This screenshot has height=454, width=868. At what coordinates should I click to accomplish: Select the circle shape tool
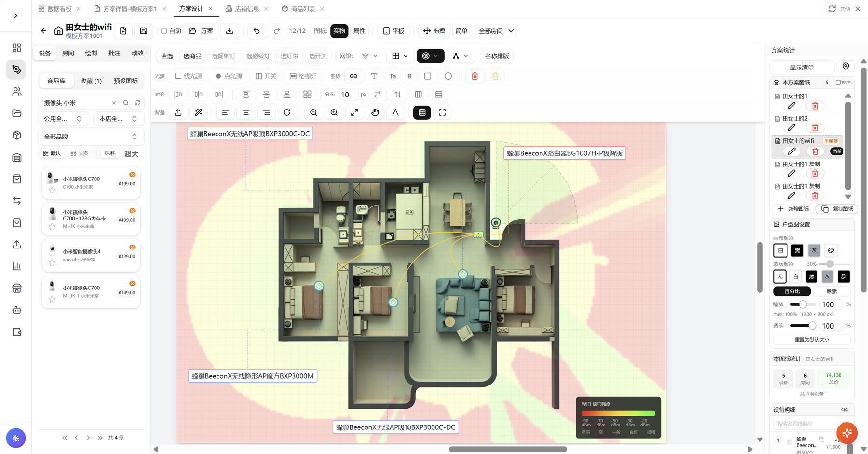tap(448, 76)
